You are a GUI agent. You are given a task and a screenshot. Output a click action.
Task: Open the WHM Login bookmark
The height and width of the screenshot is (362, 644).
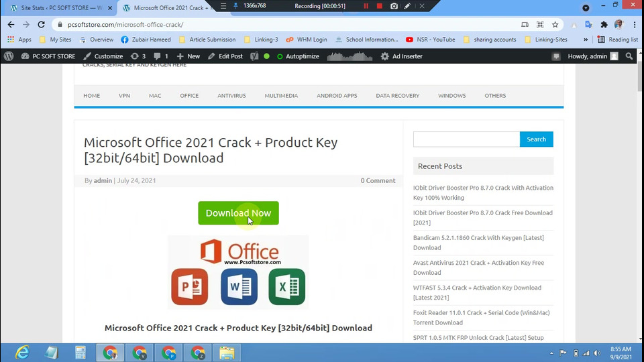(x=307, y=40)
